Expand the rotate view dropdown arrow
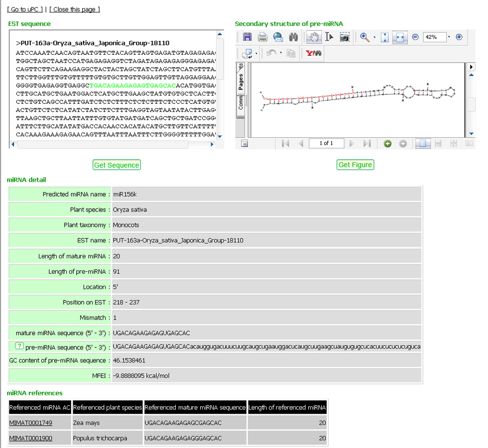 click(x=256, y=54)
